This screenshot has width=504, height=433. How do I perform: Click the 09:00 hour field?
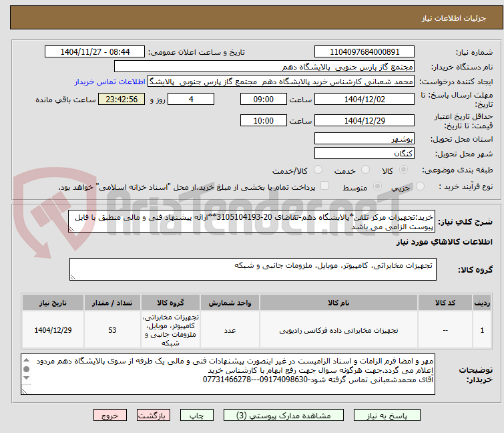coord(263,99)
